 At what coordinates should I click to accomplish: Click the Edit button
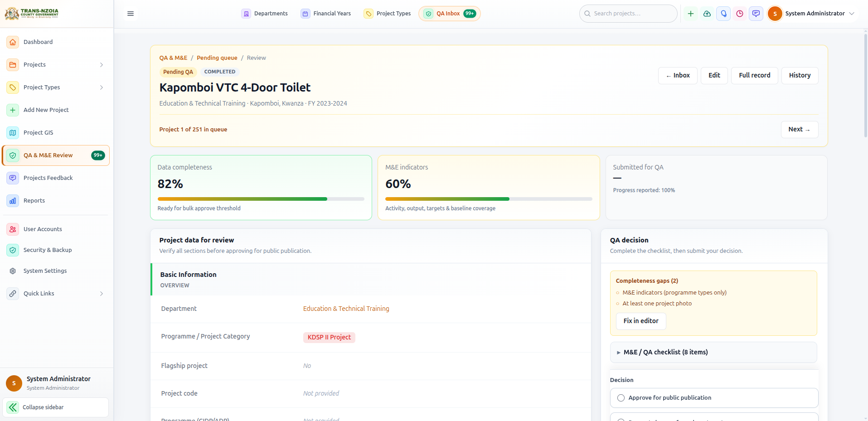(x=714, y=76)
